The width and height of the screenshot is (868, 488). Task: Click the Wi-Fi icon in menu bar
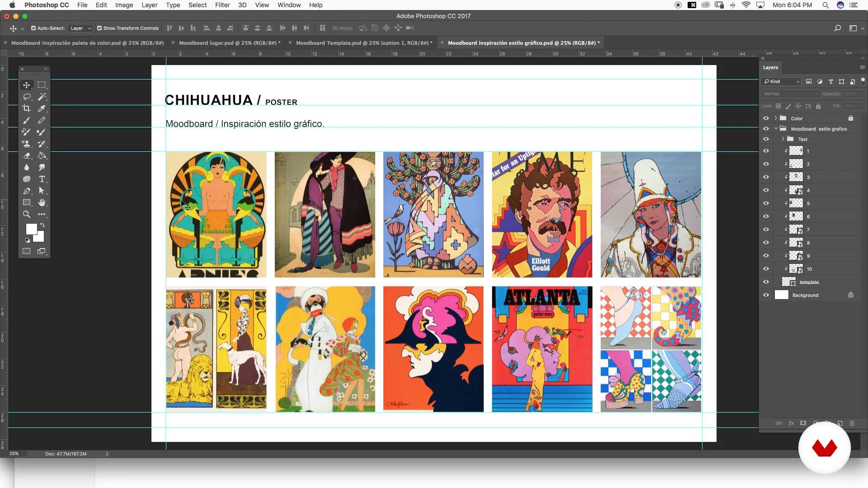[746, 5]
